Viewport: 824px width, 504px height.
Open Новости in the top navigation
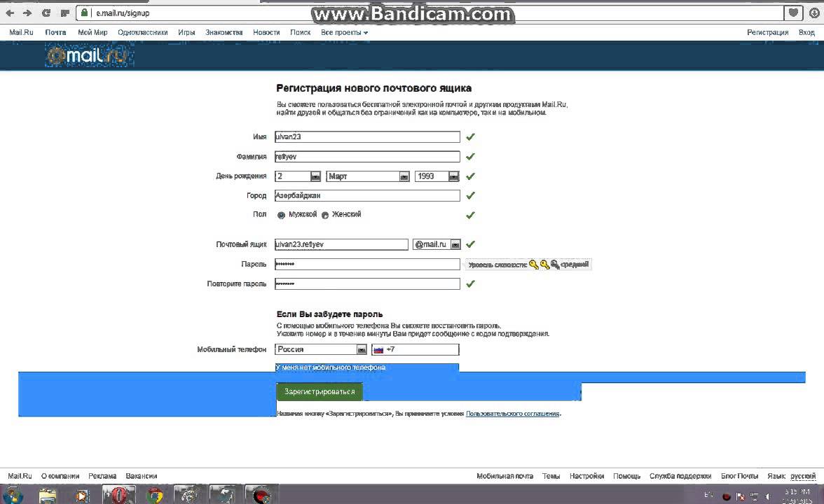(266, 32)
